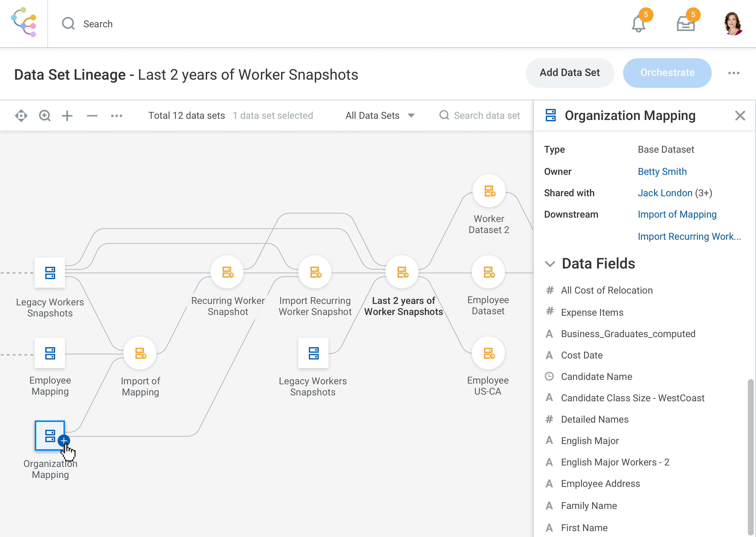This screenshot has height=537, width=756.
Task: Open page-level more actions menu
Action: (x=734, y=73)
